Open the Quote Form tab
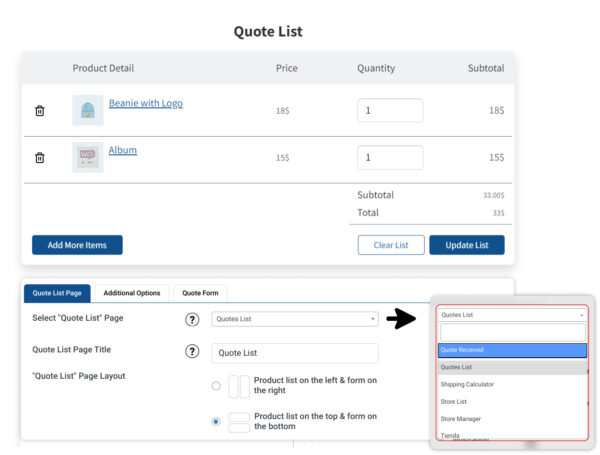The height and width of the screenshot is (455, 600). [201, 294]
